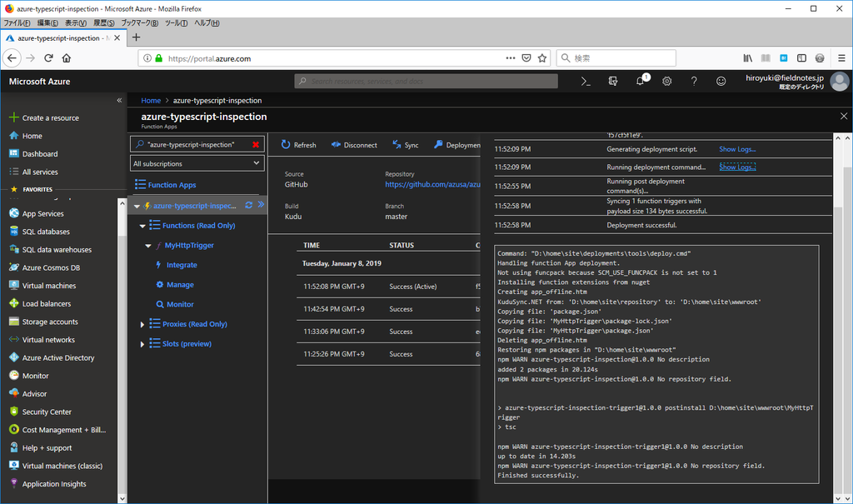Open the GitHub repository link
The width and height of the screenshot is (853, 504).
point(432,184)
